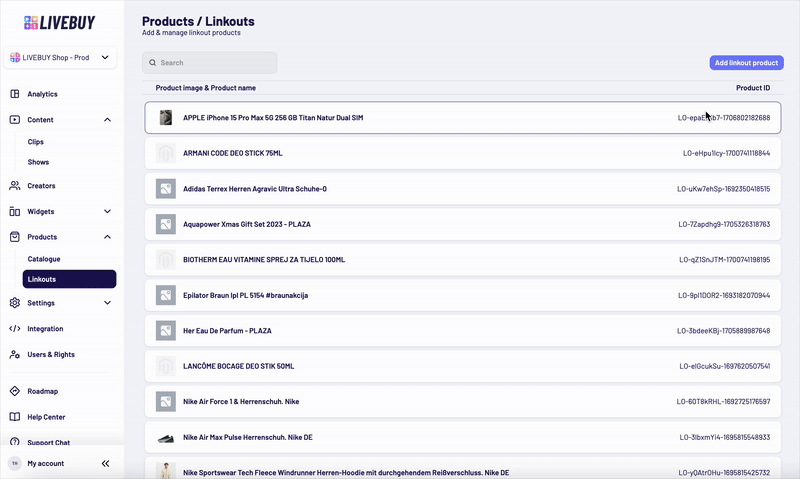Collapse the Content menu section
The image size is (800, 479).
click(107, 120)
